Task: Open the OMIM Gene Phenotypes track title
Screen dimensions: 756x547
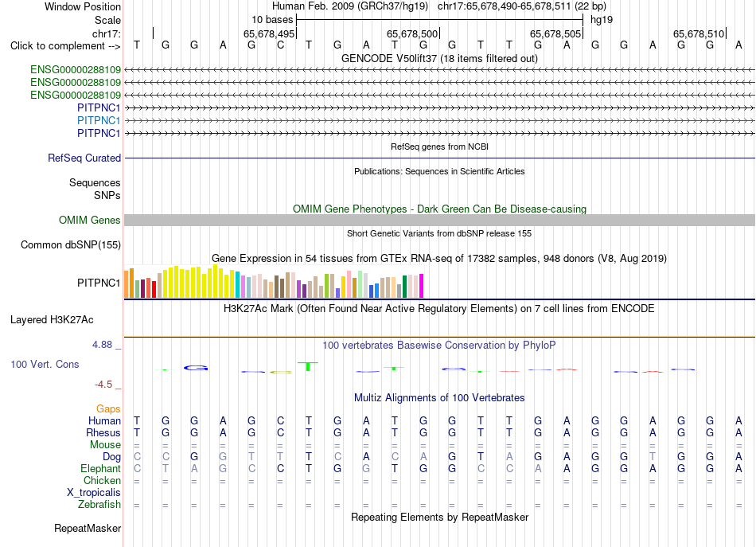Action: click(x=439, y=209)
